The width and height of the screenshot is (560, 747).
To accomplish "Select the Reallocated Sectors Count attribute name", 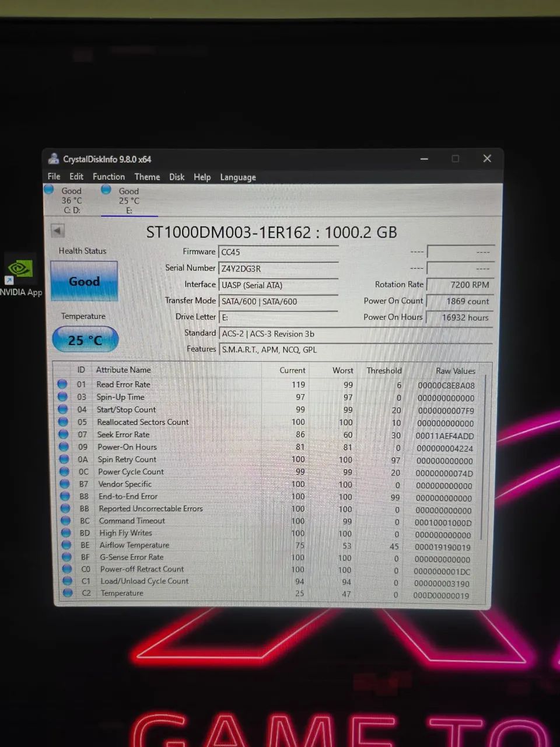I will (143, 422).
